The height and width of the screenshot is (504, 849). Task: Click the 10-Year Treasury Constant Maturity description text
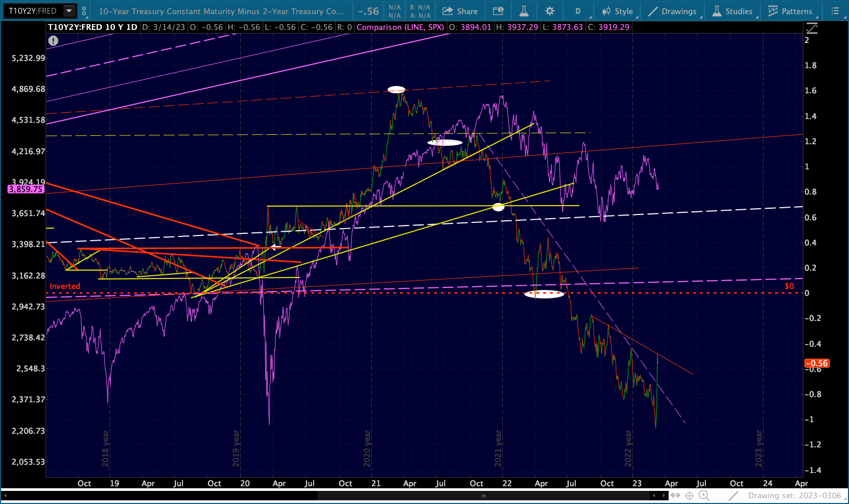pyautogui.click(x=221, y=11)
